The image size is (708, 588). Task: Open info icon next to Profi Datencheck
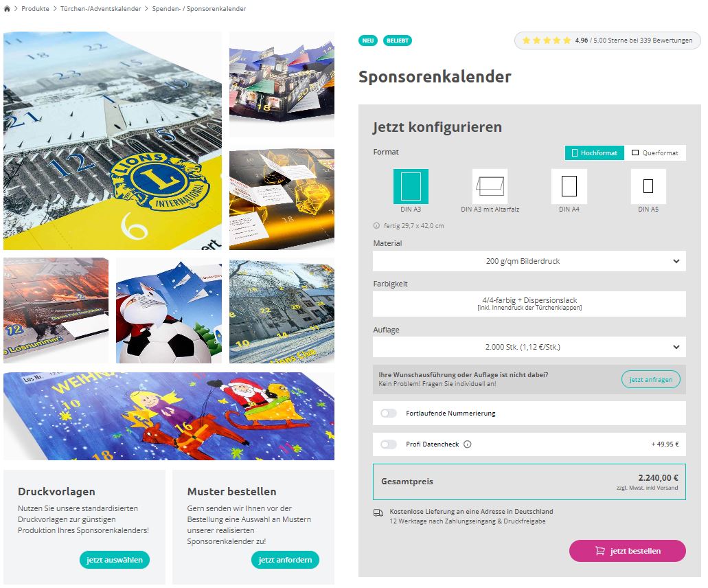pyautogui.click(x=468, y=444)
